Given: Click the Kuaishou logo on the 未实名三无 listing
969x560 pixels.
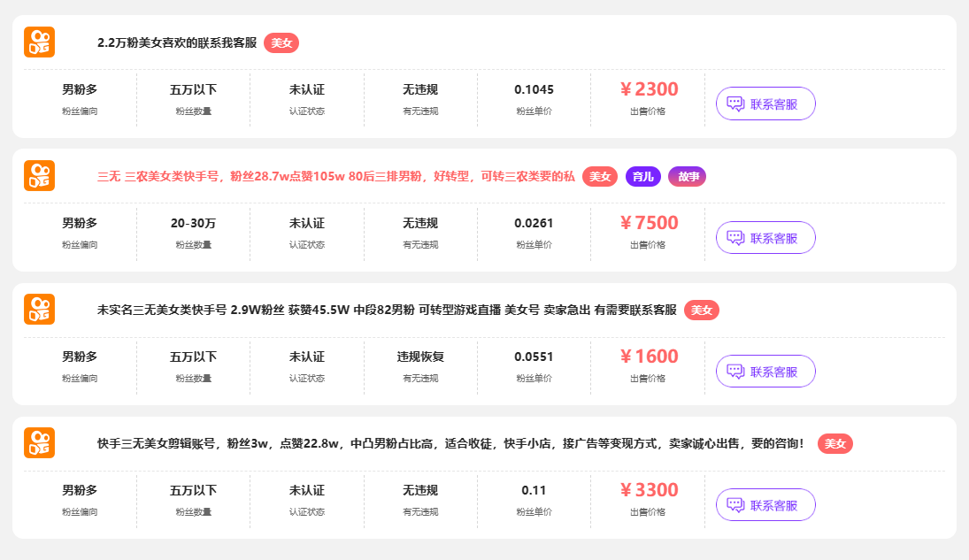Looking at the screenshot, I should pyautogui.click(x=39, y=310).
